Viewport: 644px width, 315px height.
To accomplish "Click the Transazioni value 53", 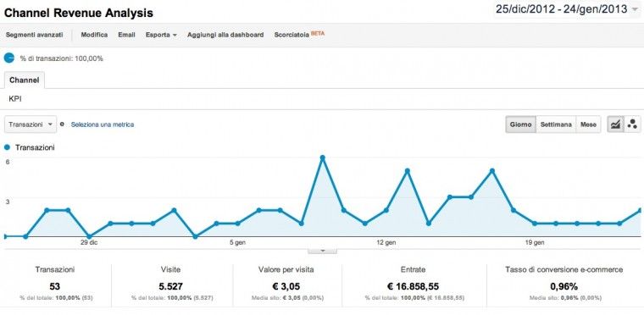I will click(x=54, y=286).
